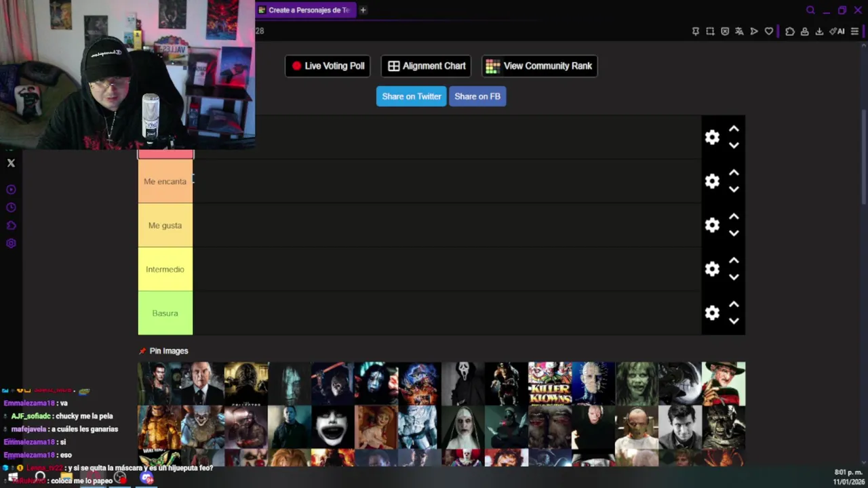
Task: Edit the Me encanta tier label
Action: click(x=165, y=182)
